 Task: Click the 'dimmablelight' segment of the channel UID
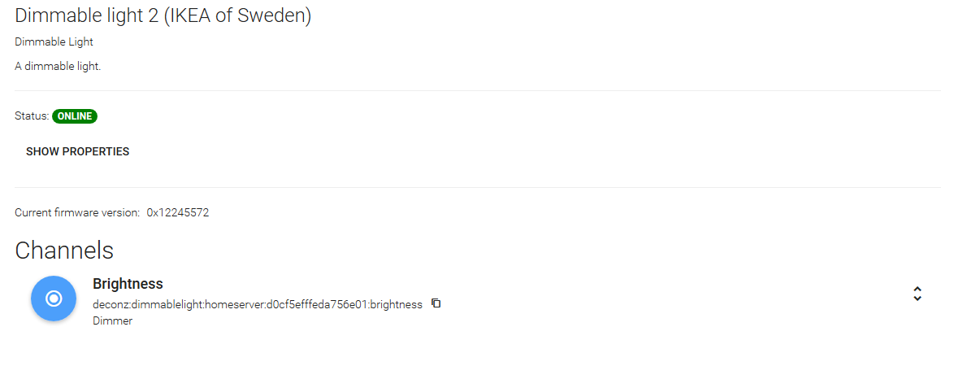click(169, 304)
